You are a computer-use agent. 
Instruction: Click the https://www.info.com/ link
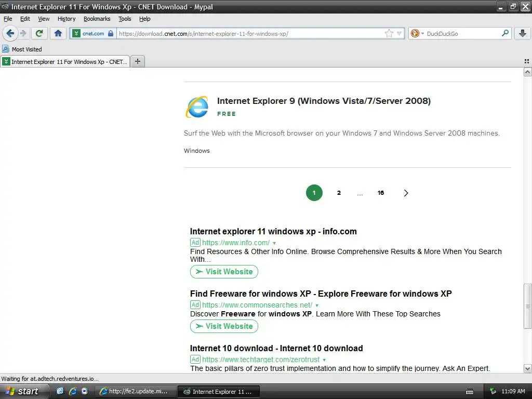click(x=236, y=243)
